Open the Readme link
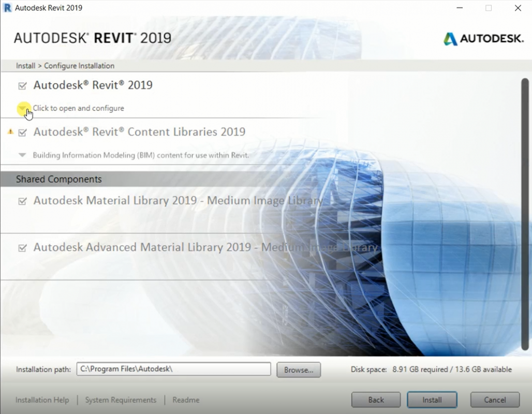 [186, 400]
